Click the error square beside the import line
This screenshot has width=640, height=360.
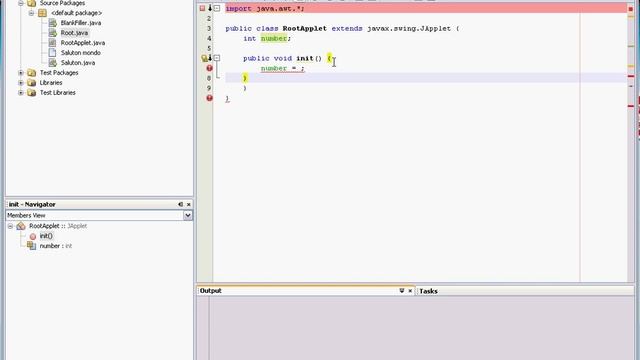(202, 8)
